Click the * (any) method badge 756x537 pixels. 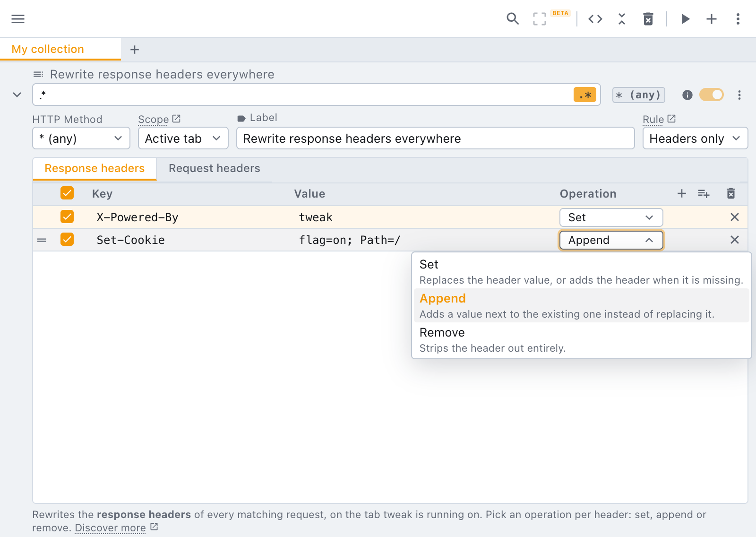(639, 95)
